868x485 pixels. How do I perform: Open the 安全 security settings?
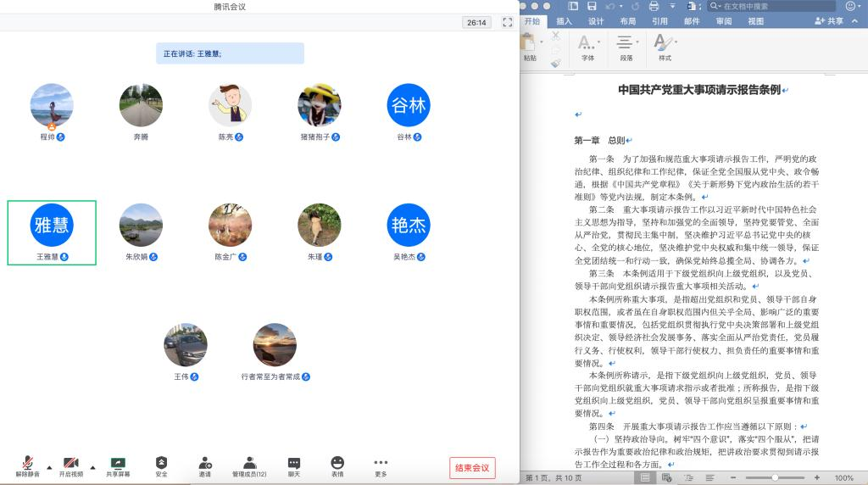click(161, 463)
